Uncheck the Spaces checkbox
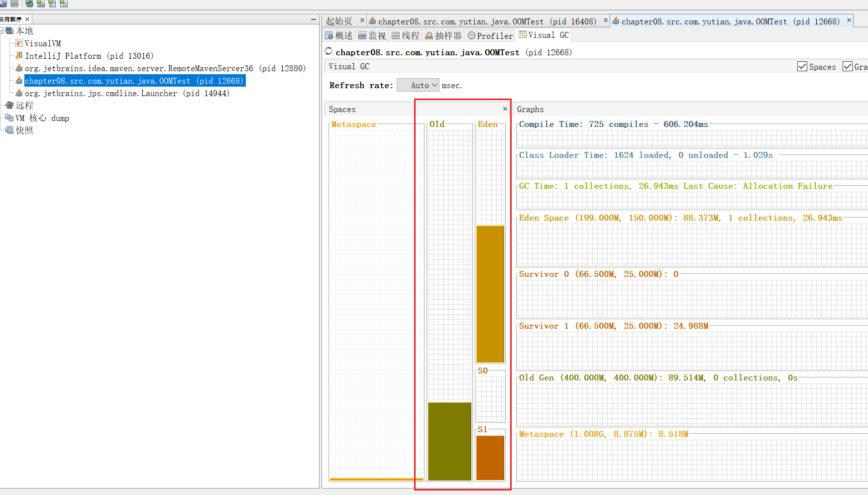This screenshot has width=868, height=495. click(802, 67)
